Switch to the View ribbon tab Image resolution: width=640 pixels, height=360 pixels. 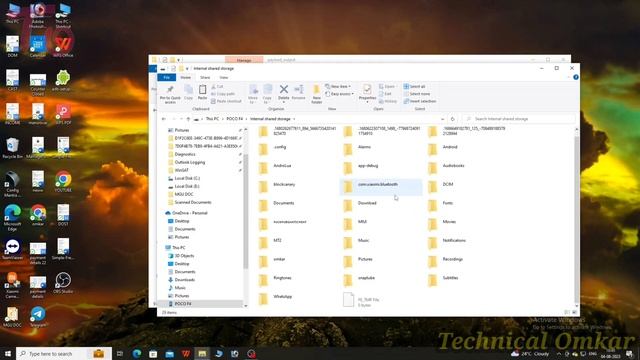[x=224, y=77]
